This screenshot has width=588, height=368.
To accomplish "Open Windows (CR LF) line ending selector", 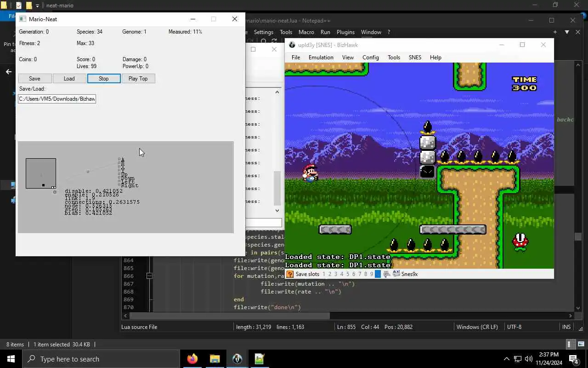I will [x=477, y=327].
